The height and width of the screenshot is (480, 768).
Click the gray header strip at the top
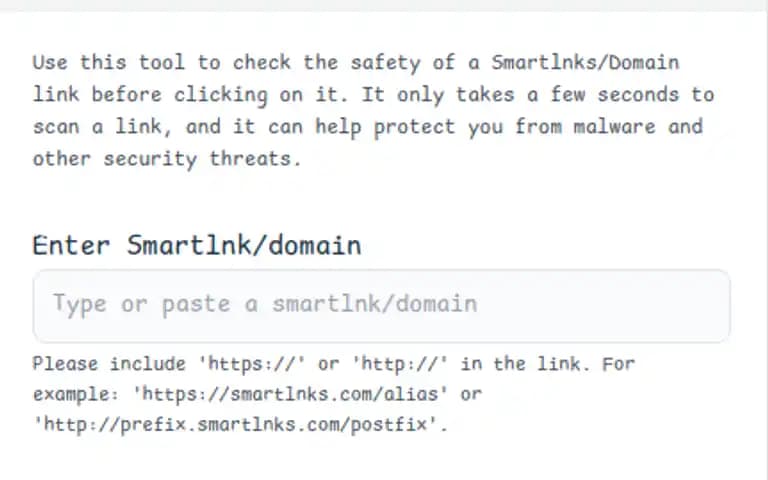[x=384, y=5]
